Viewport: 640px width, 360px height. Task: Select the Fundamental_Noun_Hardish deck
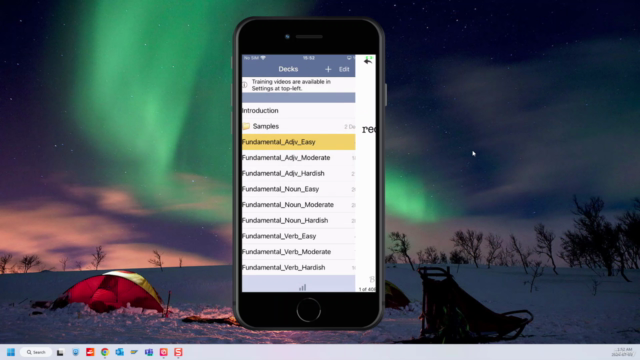pos(298,220)
